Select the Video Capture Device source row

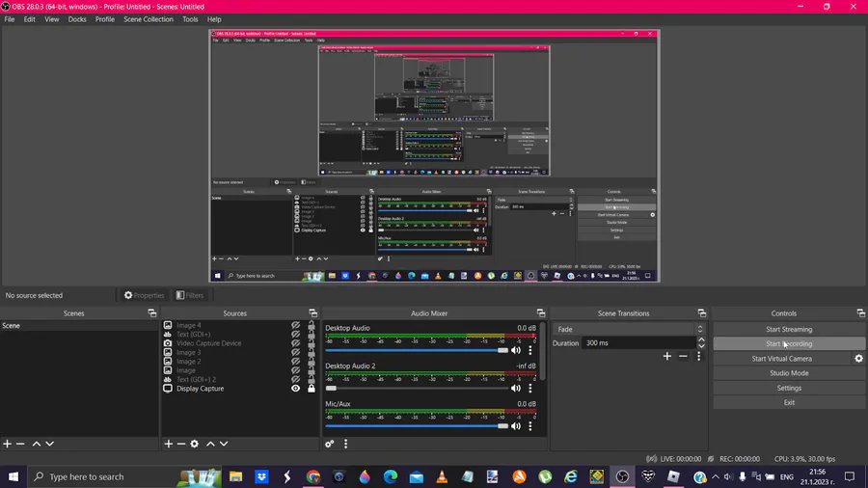(x=238, y=343)
